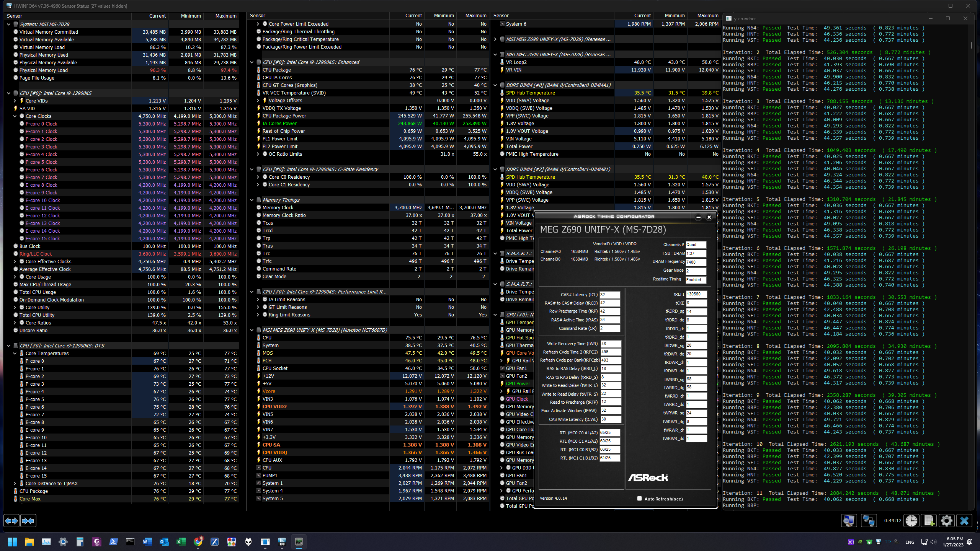Click the DRAM Frequency field
Viewport: 980px width, 551px height.
tap(696, 262)
